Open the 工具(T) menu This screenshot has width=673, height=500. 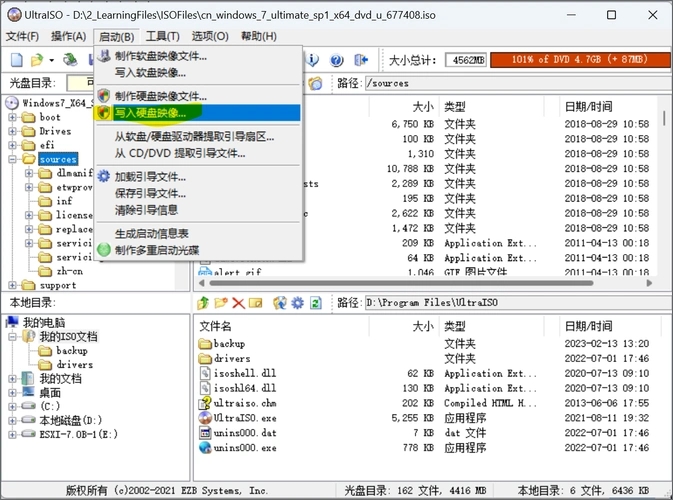(163, 36)
